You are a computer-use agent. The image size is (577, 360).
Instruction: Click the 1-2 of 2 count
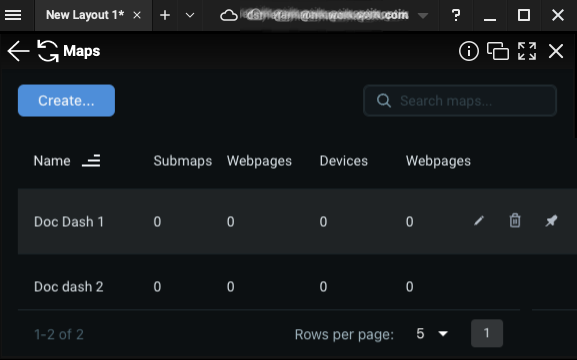59,334
